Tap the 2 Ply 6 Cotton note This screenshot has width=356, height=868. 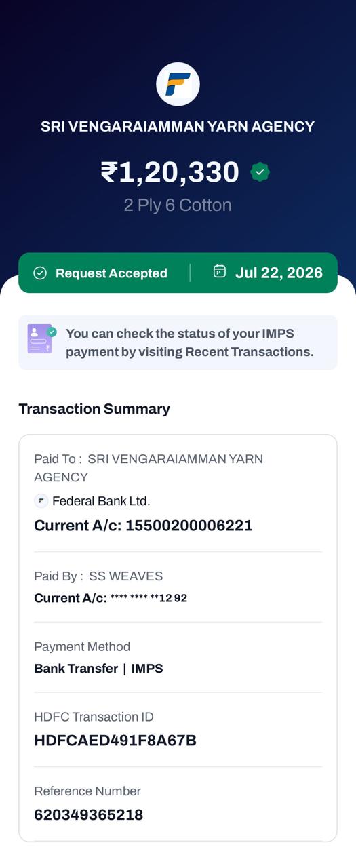coord(178,205)
